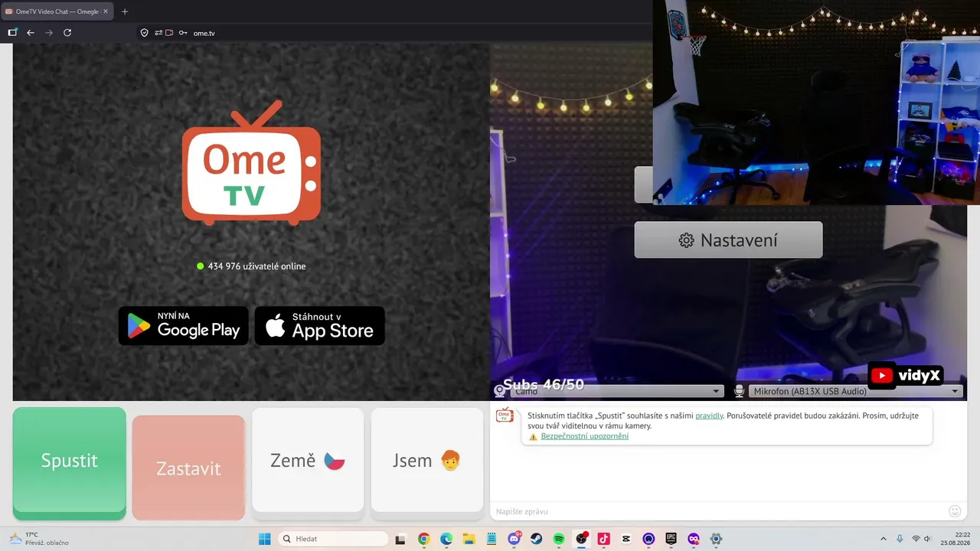Image resolution: width=980 pixels, height=551 pixels.
Task: Open Epic Games Launcher from taskbar
Action: [x=671, y=539]
